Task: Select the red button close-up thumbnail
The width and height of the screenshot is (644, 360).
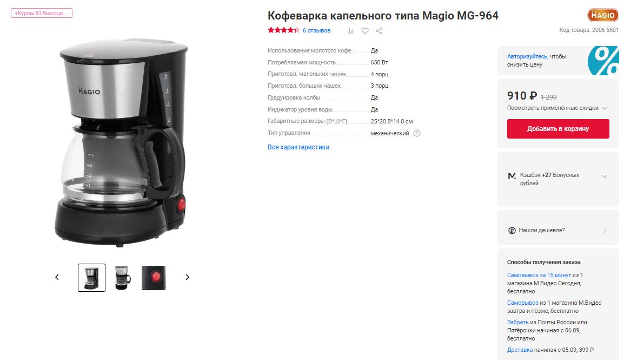Action: coord(154,278)
